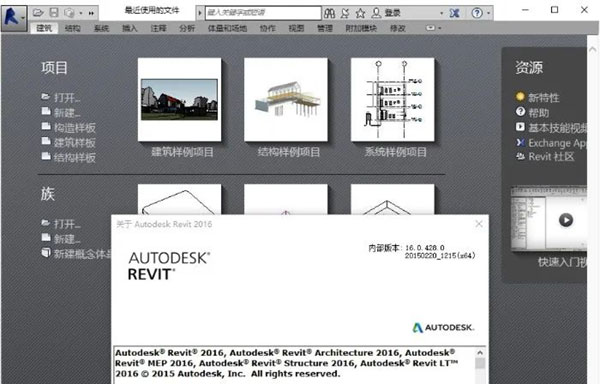Open the 系统样例项目 thumbnail
The image size is (600, 384).
393,100
